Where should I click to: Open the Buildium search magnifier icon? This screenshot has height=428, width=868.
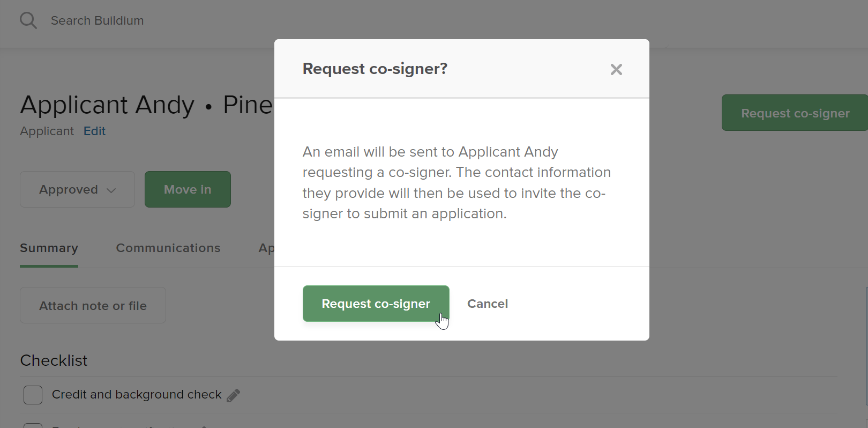[x=27, y=20]
